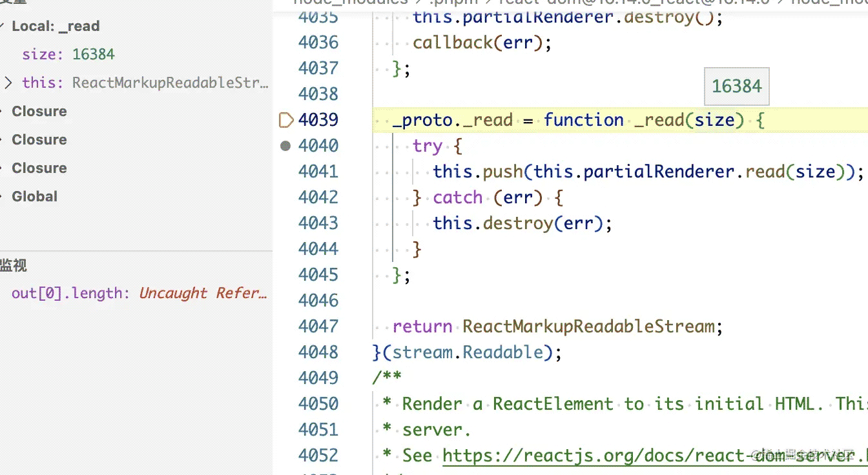Expand the 'this: ReactMarkupReadableStr…' variable

(x=8, y=83)
